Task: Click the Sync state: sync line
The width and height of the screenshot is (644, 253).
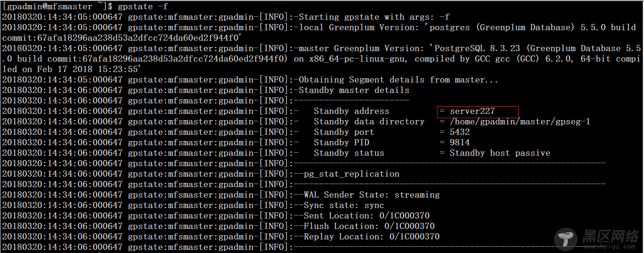Action: (344, 205)
